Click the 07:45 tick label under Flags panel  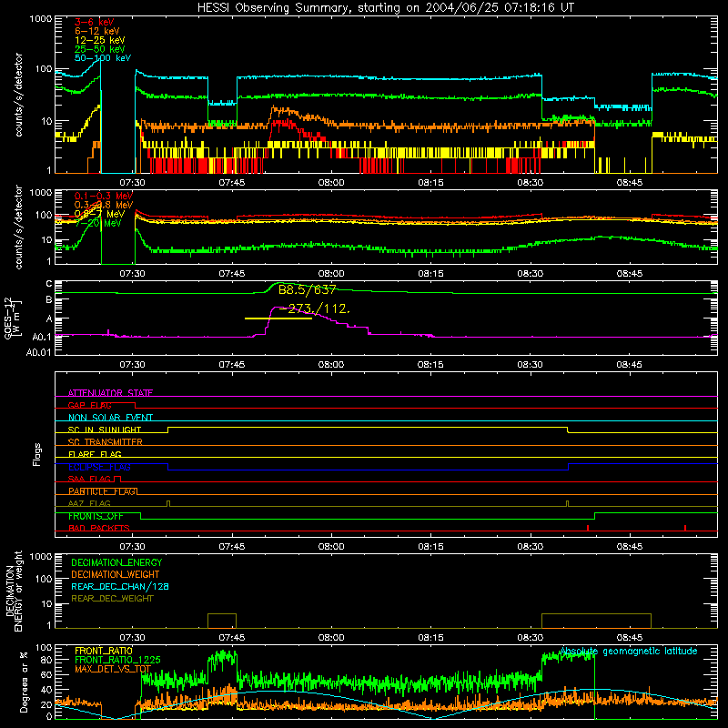pyautogui.click(x=232, y=547)
